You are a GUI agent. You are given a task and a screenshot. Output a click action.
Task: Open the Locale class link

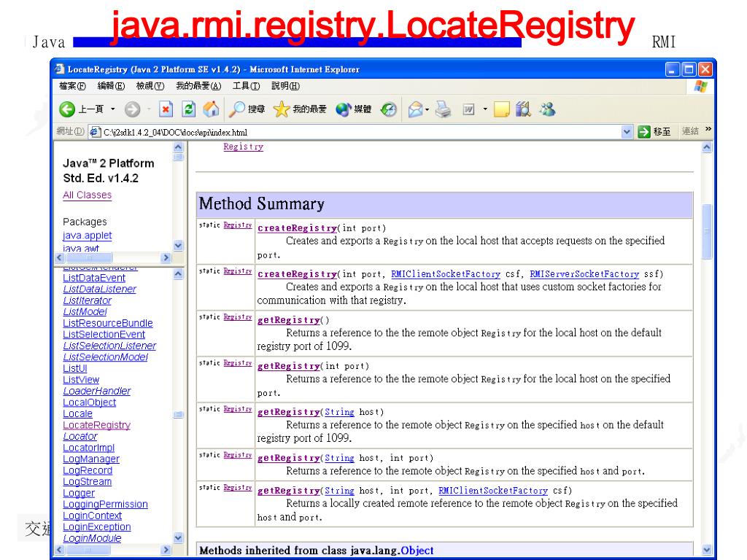tap(77, 414)
